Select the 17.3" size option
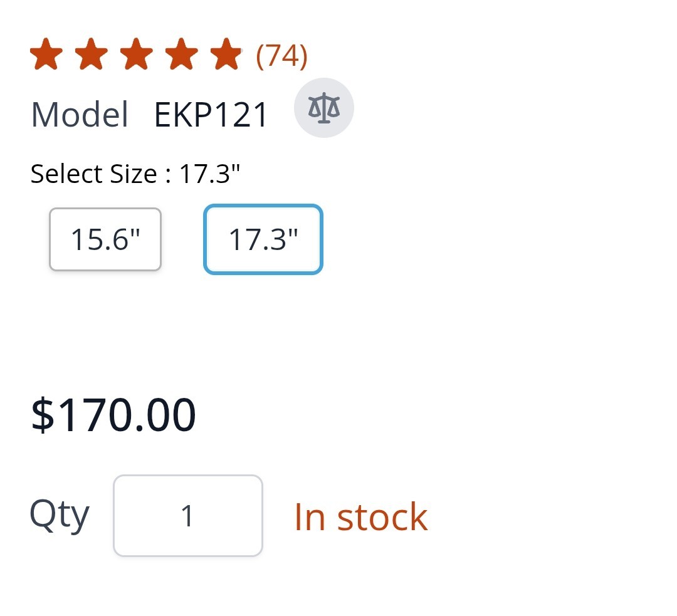The width and height of the screenshot is (677, 616). pos(263,239)
